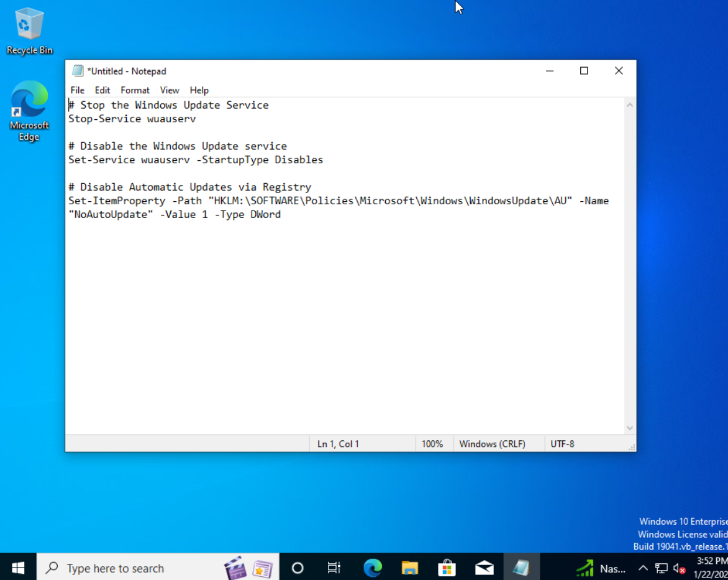This screenshot has width=728, height=580.
Task: Open the Recycle Bin desktop icon
Action: pyautogui.click(x=29, y=31)
